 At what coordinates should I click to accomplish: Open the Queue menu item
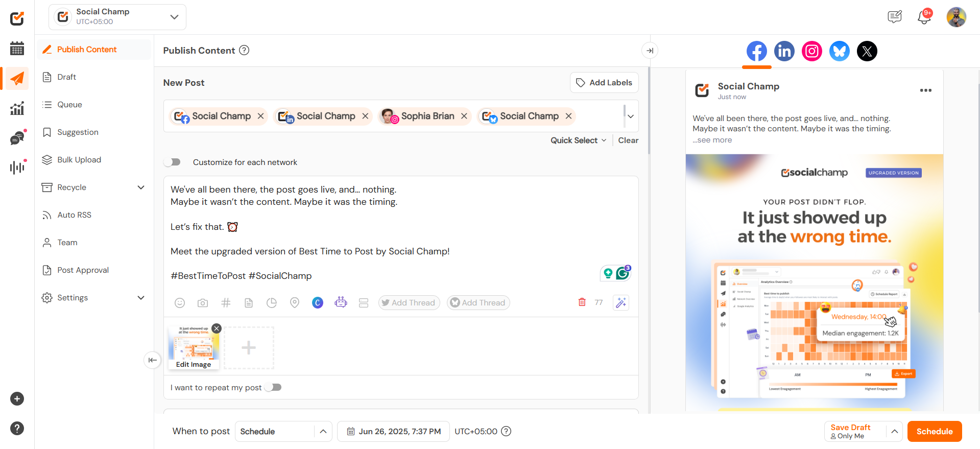click(x=94, y=105)
